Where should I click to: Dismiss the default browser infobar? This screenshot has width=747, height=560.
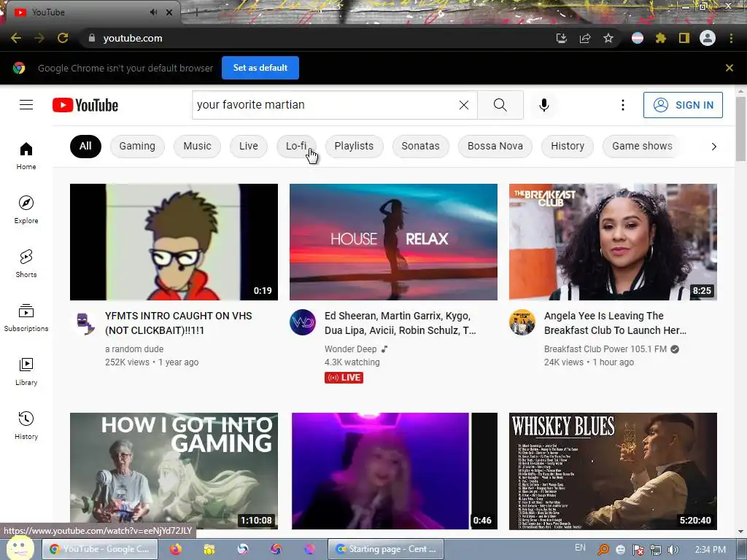729,68
